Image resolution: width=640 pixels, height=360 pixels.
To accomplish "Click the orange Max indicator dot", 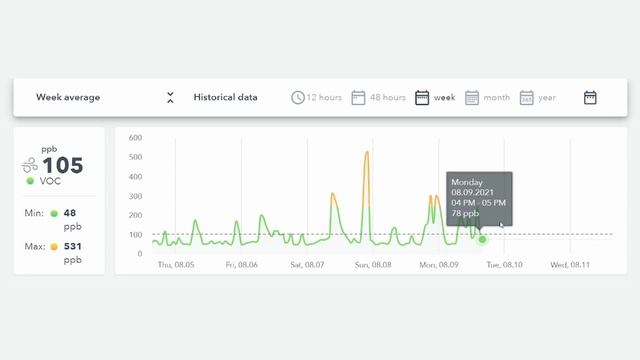I will 54,247.
